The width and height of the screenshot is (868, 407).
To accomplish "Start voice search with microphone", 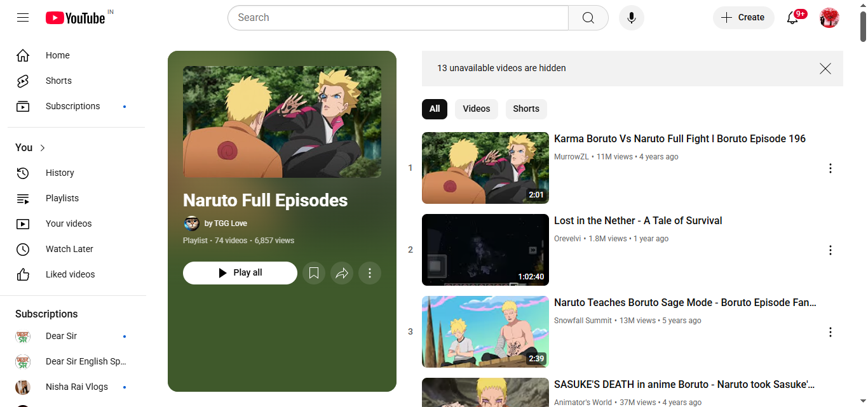I will tap(632, 18).
